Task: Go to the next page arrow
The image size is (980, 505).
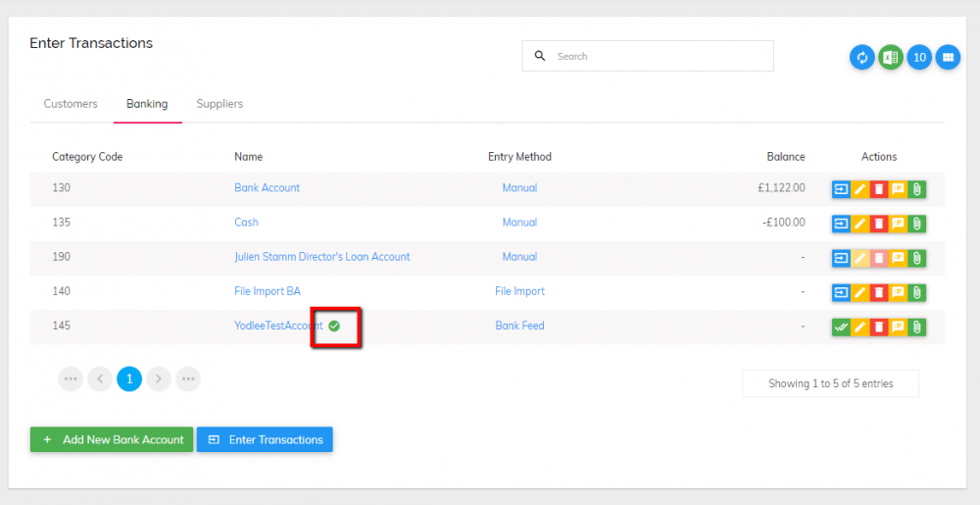Action: (x=159, y=379)
